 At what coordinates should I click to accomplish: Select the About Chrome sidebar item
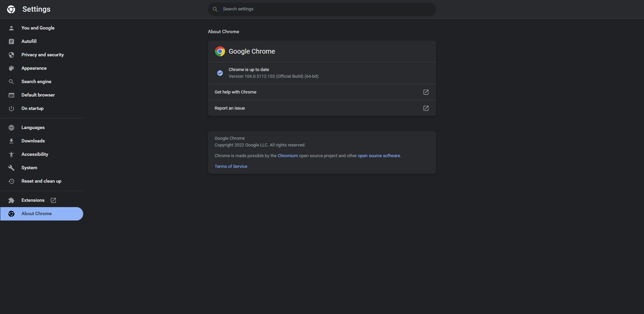point(42,214)
